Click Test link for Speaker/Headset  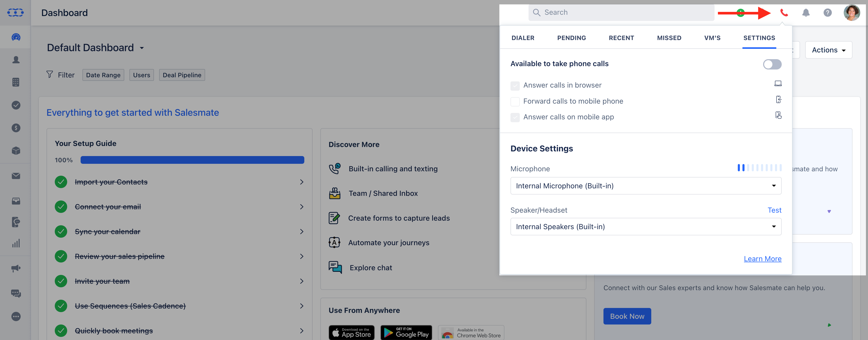click(x=774, y=210)
